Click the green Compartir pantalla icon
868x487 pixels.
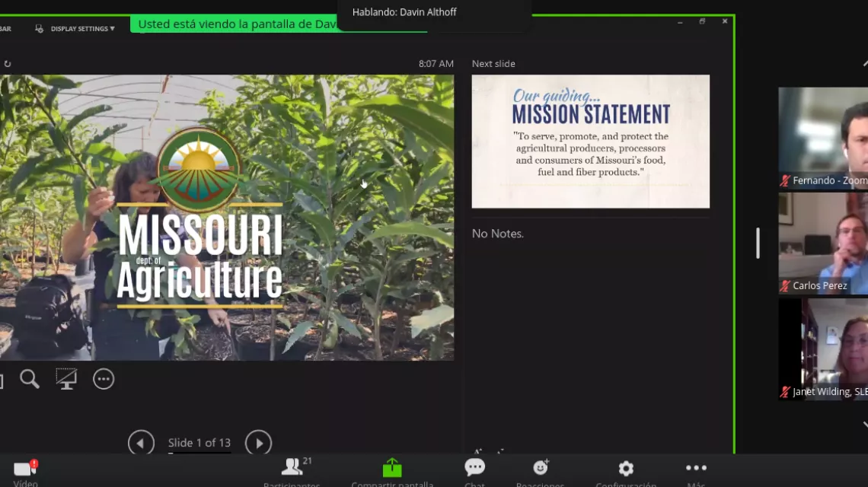(392, 469)
